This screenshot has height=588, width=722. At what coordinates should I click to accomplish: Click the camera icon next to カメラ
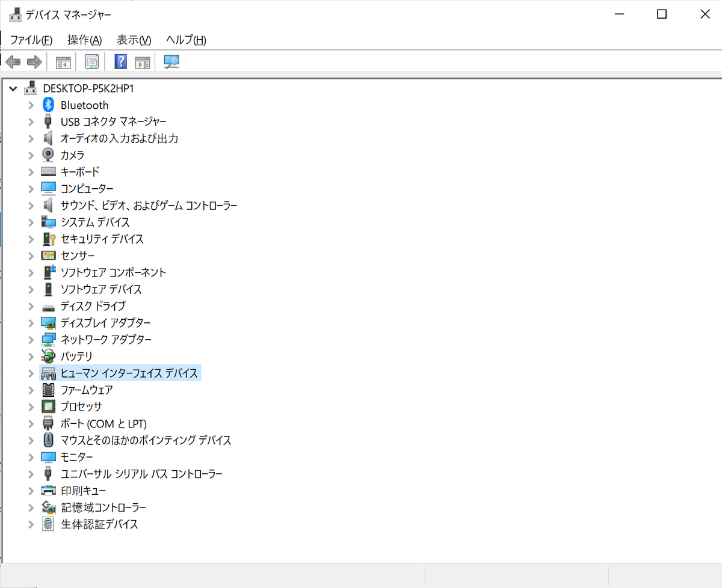(49, 155)
